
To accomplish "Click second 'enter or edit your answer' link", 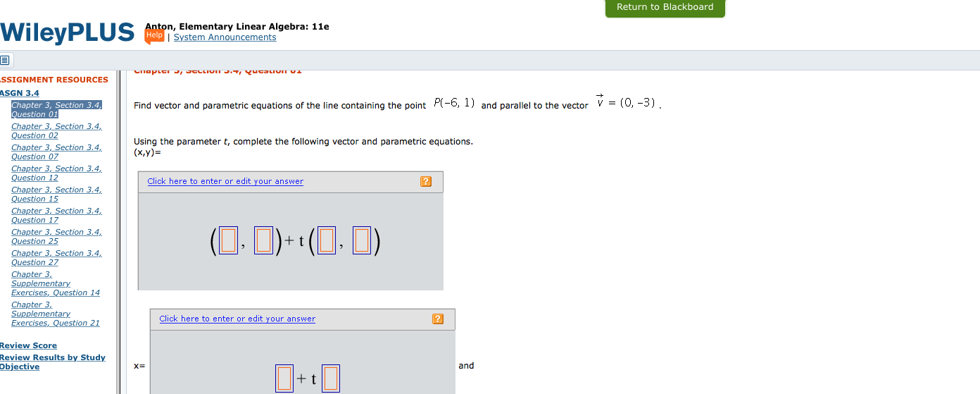I will (x=237, y=319).
